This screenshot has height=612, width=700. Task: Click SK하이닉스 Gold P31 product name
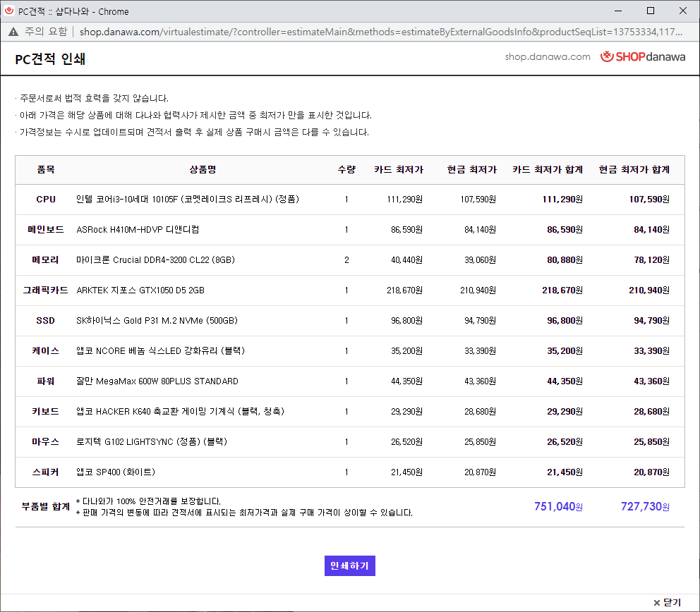pyautogui.click(x=157, y=321)
